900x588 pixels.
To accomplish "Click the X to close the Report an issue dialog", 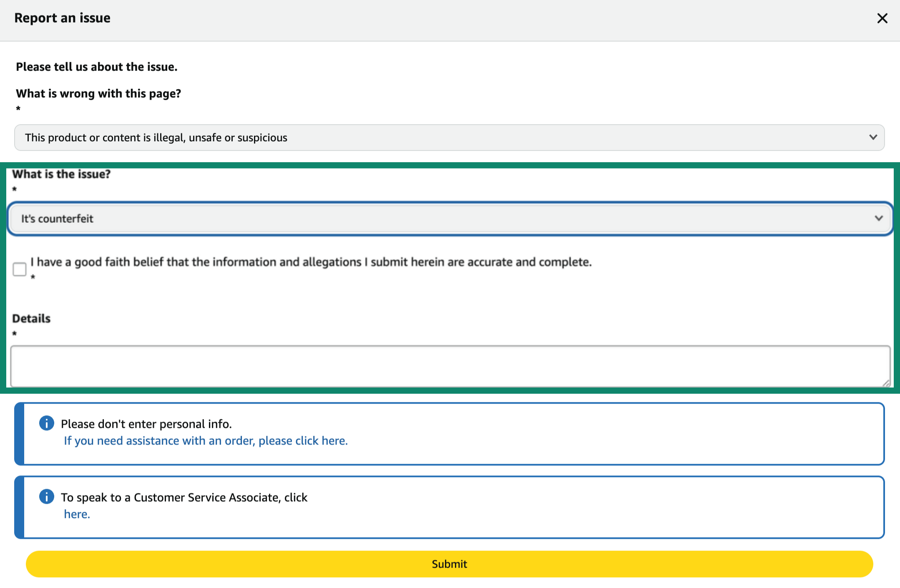I will [x=882, y=18].
